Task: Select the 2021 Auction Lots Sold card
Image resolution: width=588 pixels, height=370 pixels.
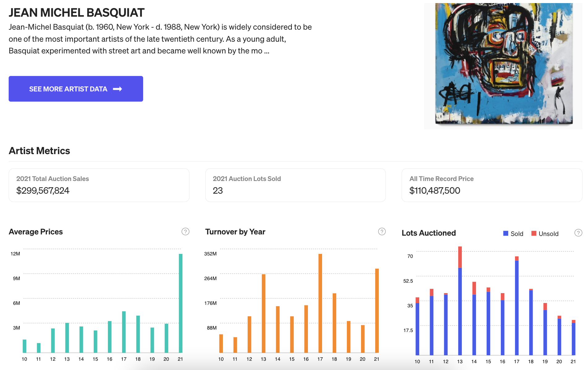Action: (295, 185)
